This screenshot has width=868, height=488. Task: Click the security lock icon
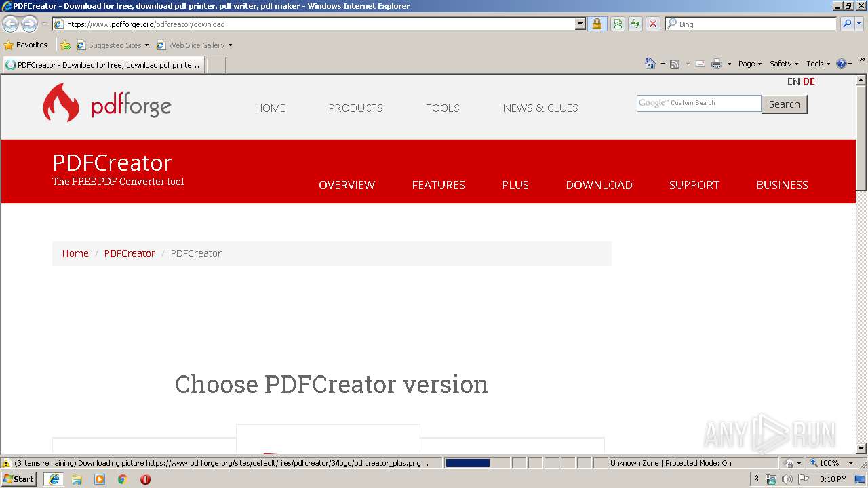597,24
